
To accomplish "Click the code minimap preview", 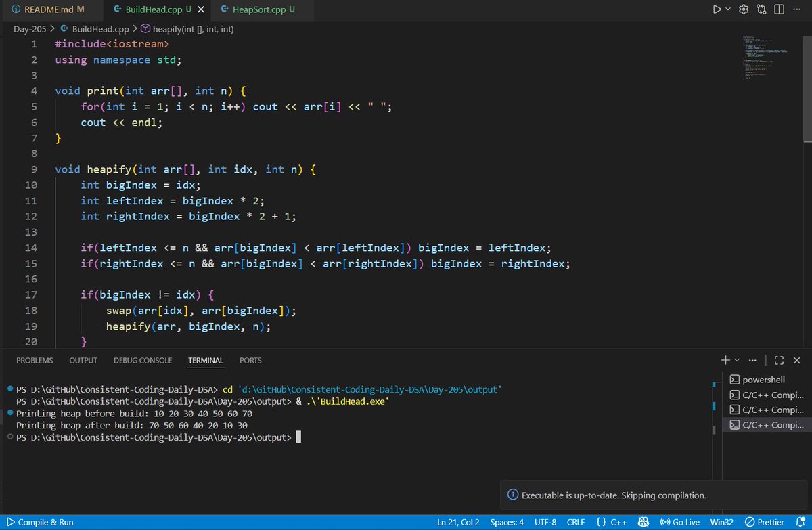I will coord(767,58).
